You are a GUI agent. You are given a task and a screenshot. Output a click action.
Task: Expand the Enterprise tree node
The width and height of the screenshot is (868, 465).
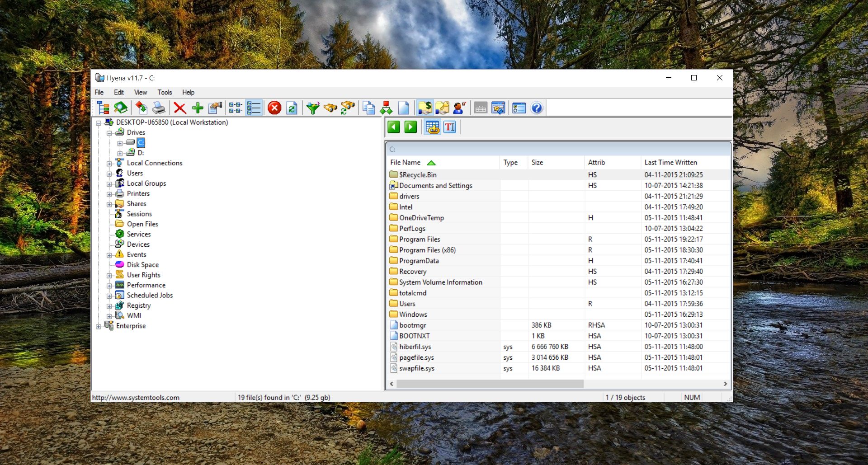[x=99, y=326]
